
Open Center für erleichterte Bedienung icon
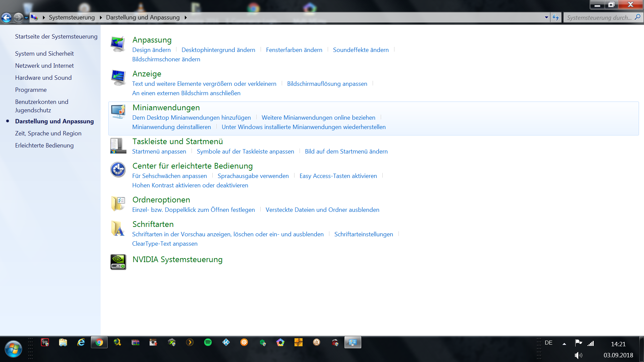point(118,170)
